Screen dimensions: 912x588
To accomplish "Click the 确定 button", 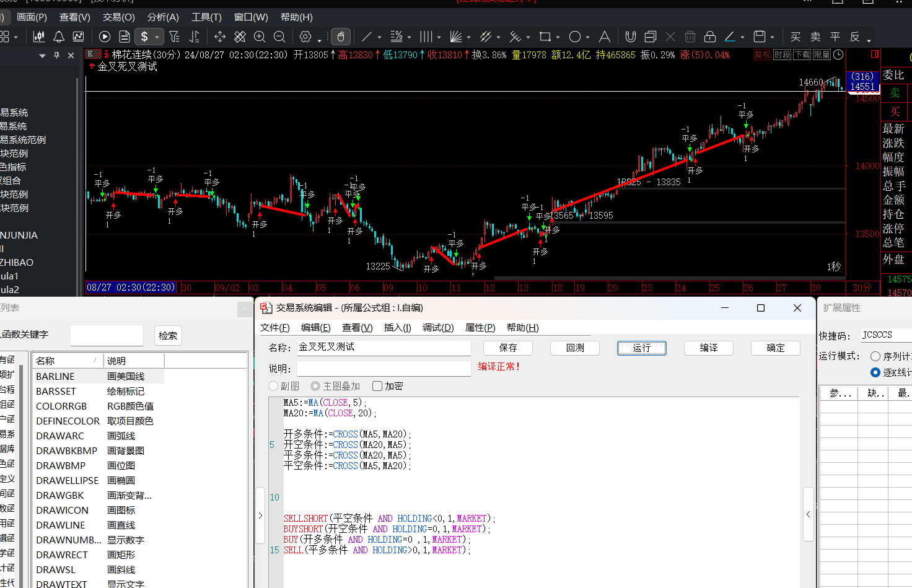I will (776, 348).
